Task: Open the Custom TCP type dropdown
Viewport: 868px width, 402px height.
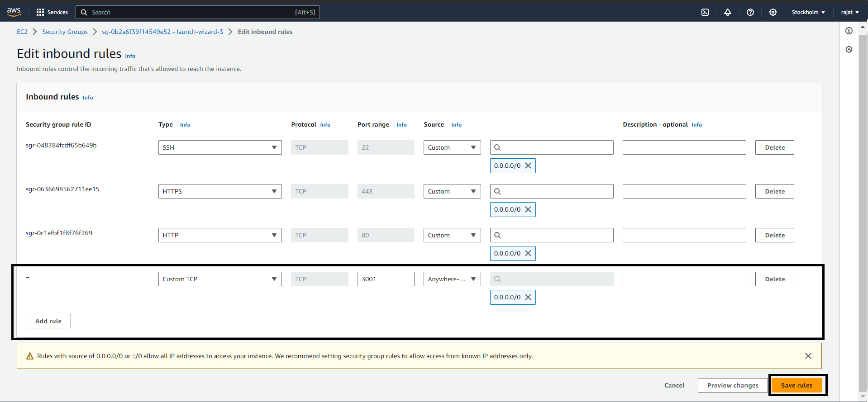Action: (x=220, y=279)
